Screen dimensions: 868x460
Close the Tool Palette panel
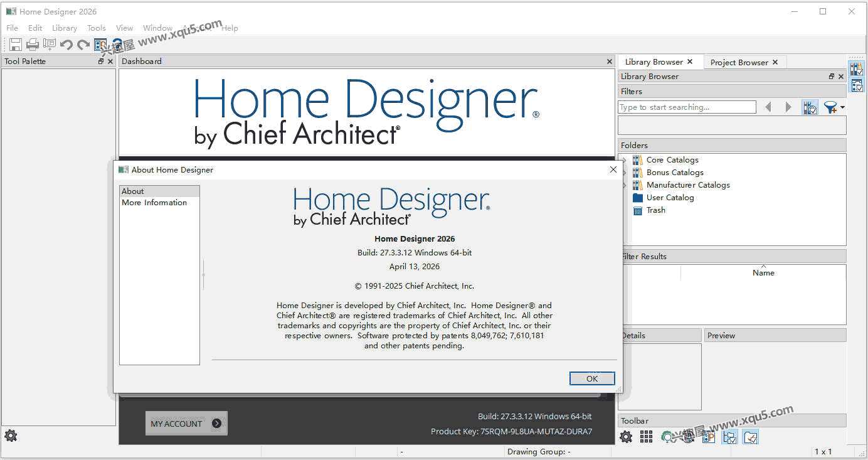point(110,62)
